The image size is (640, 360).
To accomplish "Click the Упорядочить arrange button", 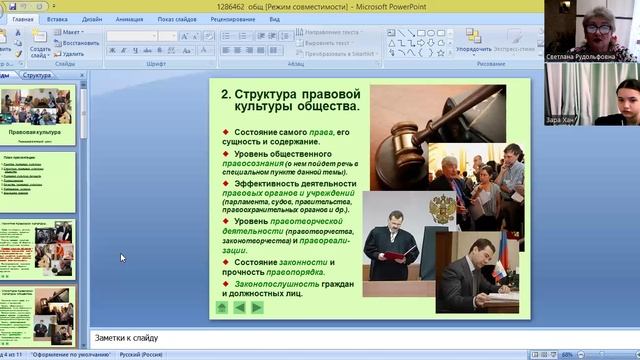I will 473,41.
